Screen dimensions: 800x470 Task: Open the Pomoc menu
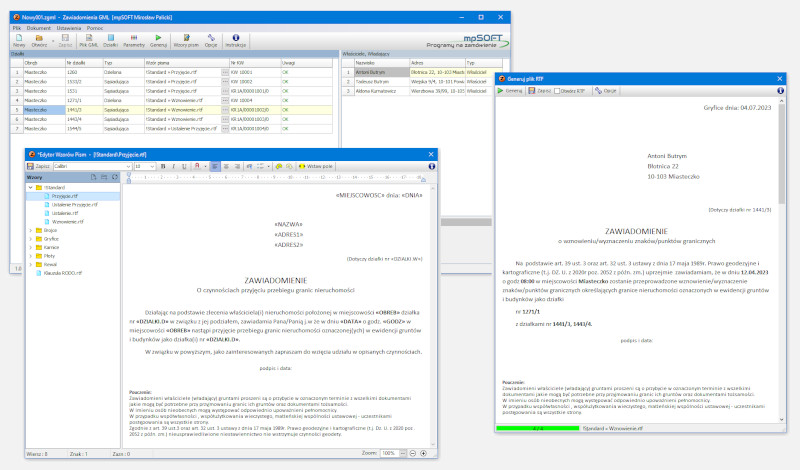click(x=95, y=28)
